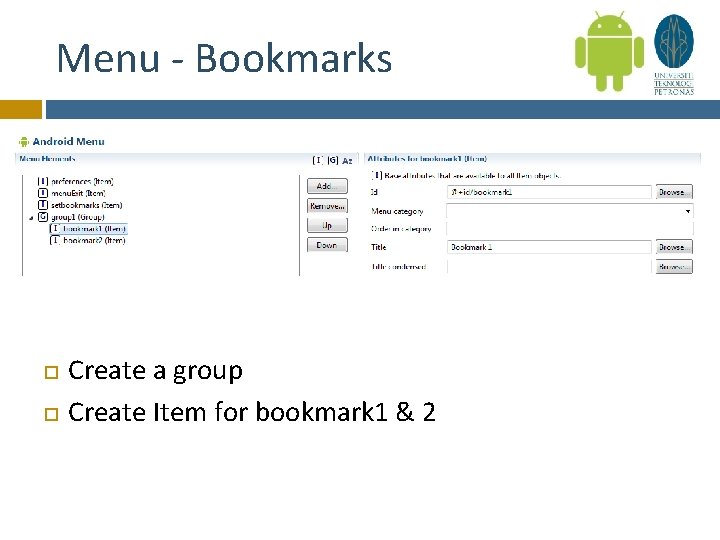The height and width of the screenshot is (540, 720).
Task: Click the Android robot logo
Action: click(x=609, y=51)
